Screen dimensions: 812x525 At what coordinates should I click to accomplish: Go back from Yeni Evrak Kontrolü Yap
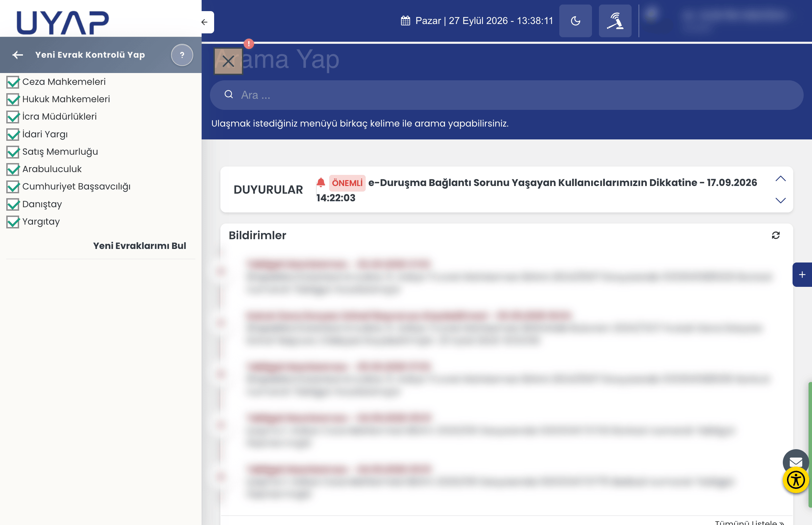[x=18, y=55]
